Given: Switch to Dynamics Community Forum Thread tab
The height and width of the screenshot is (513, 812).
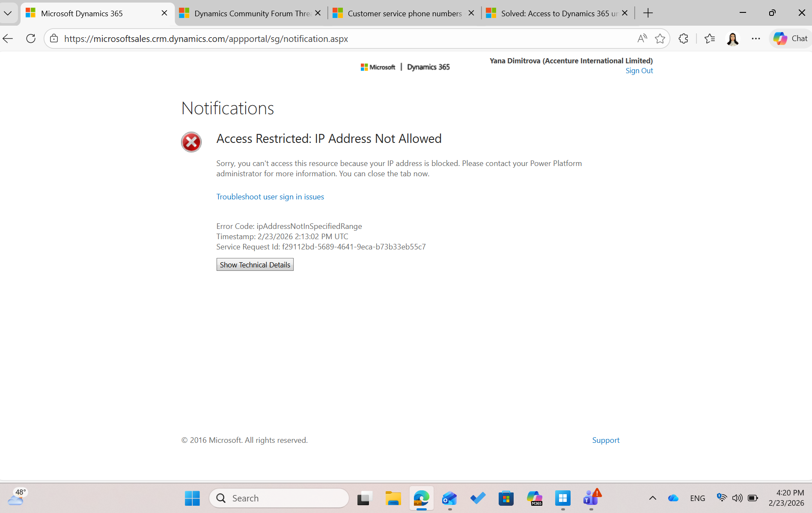Looking at the screenshot, I should tap(251, 13).
